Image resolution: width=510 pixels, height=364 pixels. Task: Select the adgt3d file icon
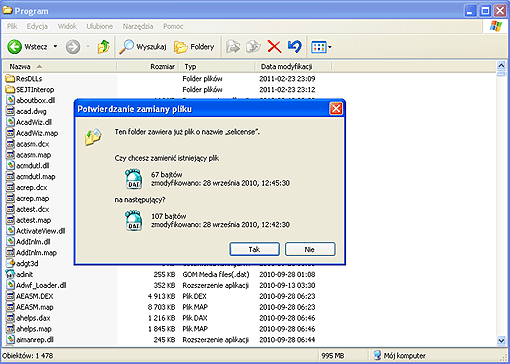11,263
